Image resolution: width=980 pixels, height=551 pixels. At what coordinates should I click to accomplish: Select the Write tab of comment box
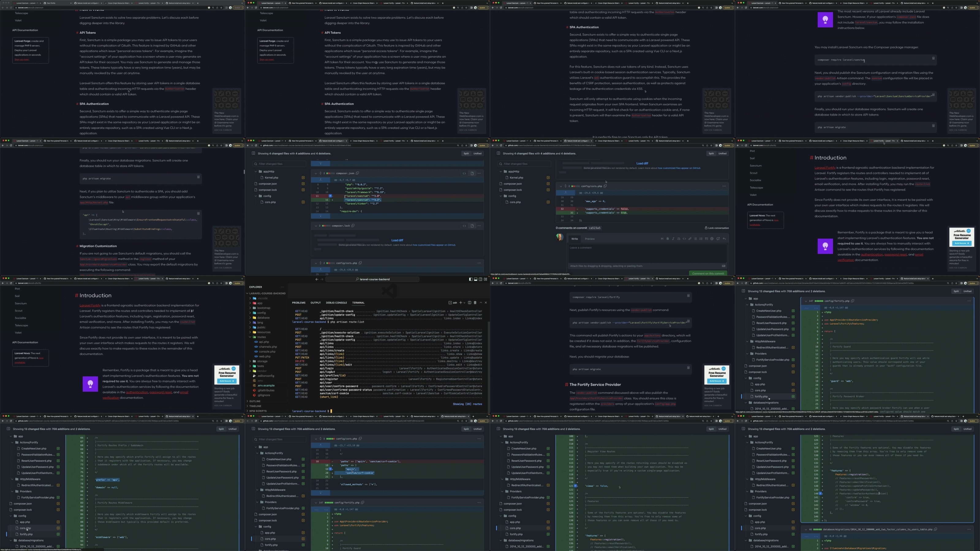click(x=575, y=239)
